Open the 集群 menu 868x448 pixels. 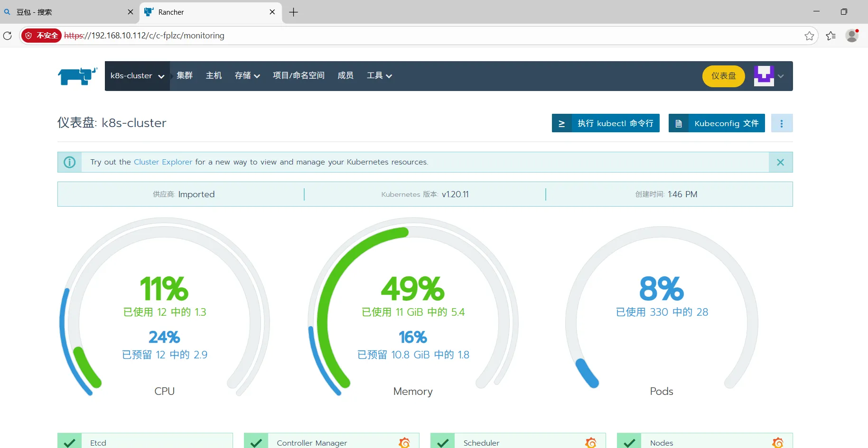pos(185,76)
